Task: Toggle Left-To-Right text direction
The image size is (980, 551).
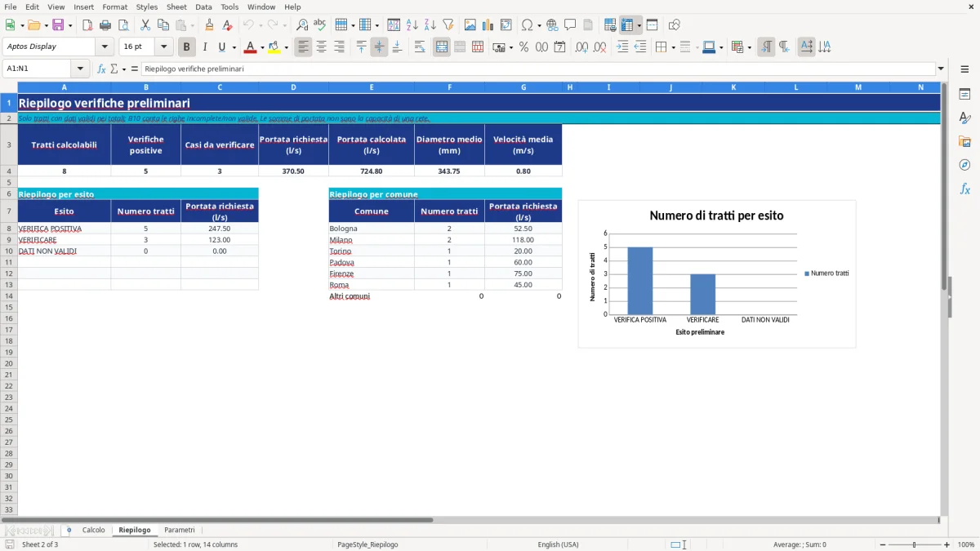Action: coord(766,47)
